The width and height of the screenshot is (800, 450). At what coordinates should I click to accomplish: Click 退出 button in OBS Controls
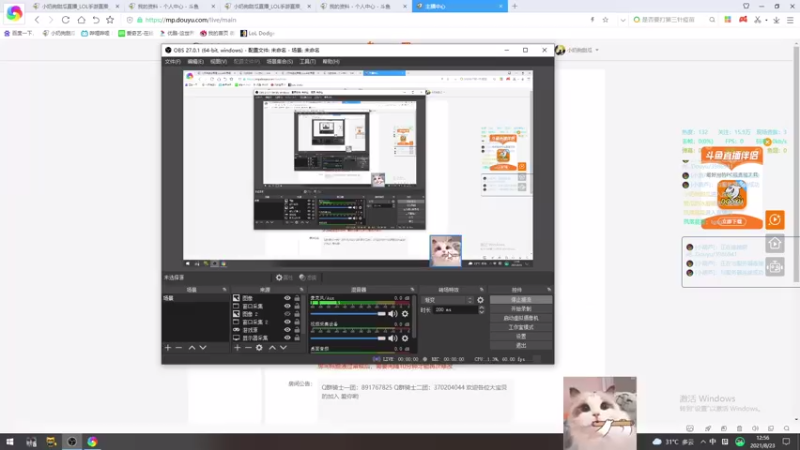point(521,346)
